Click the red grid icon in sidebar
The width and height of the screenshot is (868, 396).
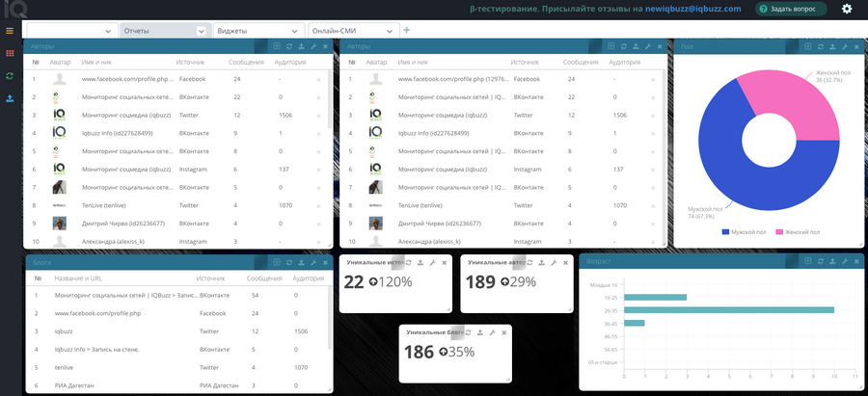pyautogui.click(x=10, y=53)
